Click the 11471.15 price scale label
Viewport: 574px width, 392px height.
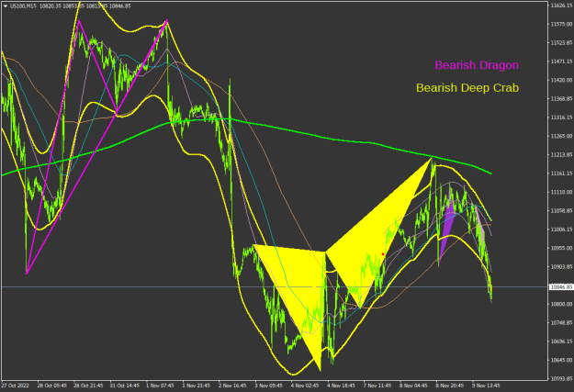click(561, 62)
